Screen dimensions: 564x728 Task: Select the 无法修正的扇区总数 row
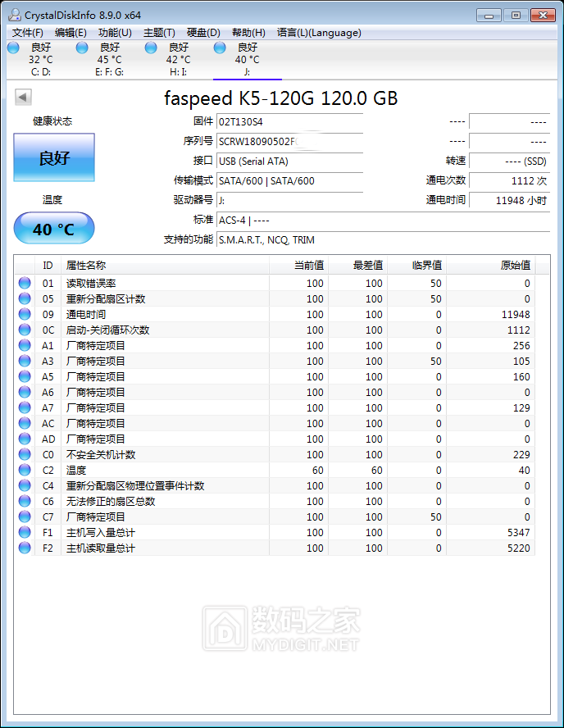pos(275,501)
